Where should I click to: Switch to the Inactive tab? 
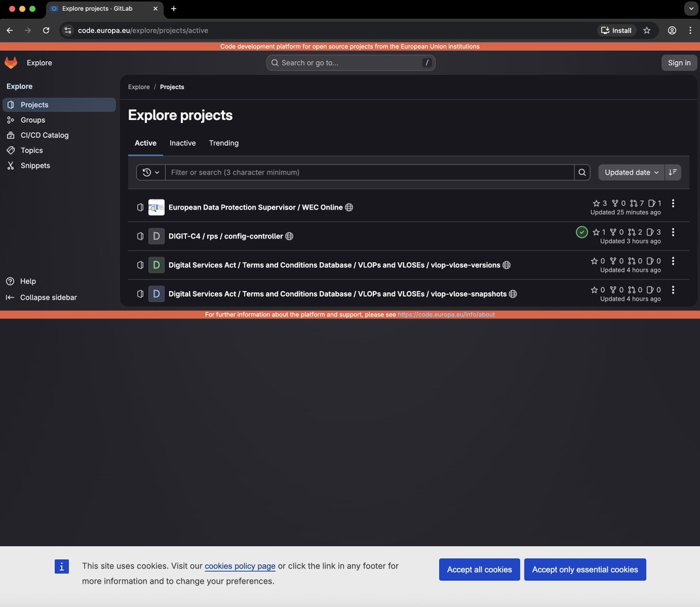point(183,143)
